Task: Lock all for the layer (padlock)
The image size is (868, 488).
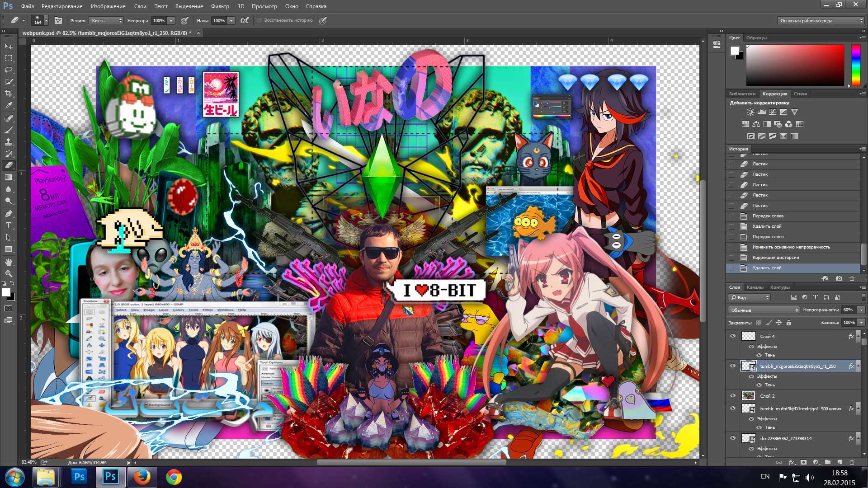Action: 789,323
